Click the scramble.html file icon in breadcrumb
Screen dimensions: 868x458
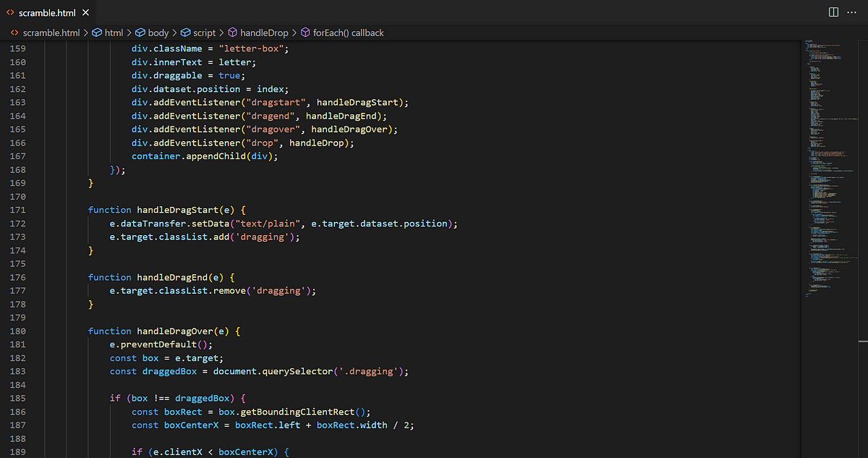(x=13, y=33)
